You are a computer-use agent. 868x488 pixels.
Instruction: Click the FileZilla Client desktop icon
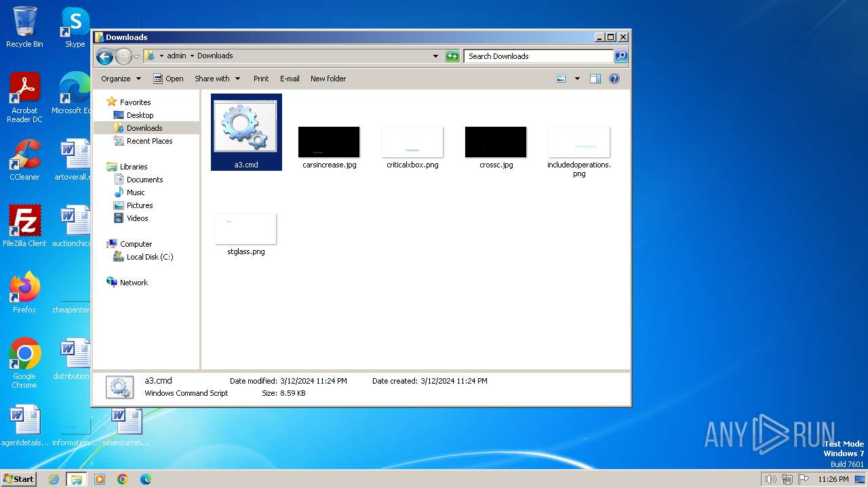24,226
